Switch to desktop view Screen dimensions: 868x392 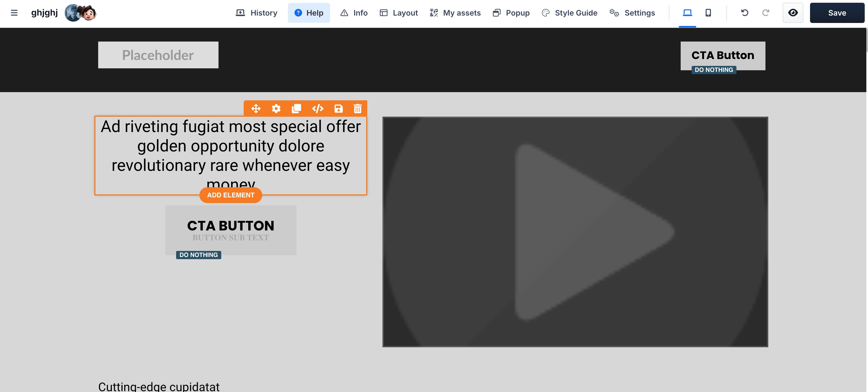click(x=687, y=13)
